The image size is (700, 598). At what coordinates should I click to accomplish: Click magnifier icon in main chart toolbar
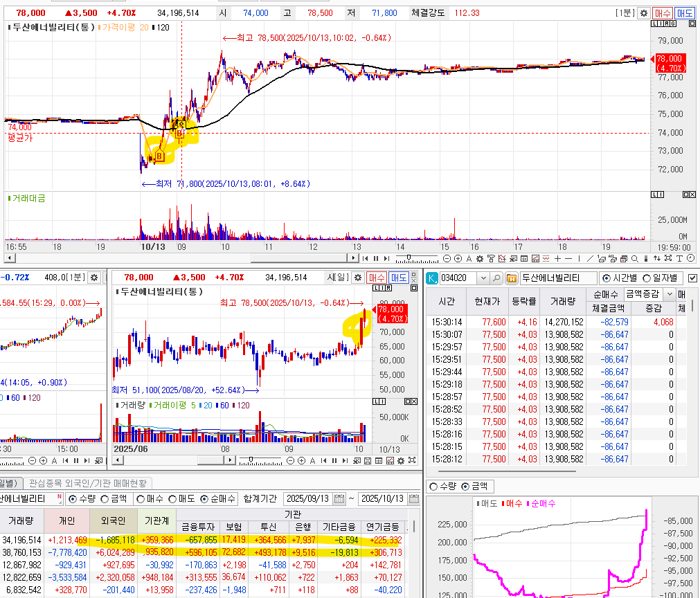[x=634, y=258]
